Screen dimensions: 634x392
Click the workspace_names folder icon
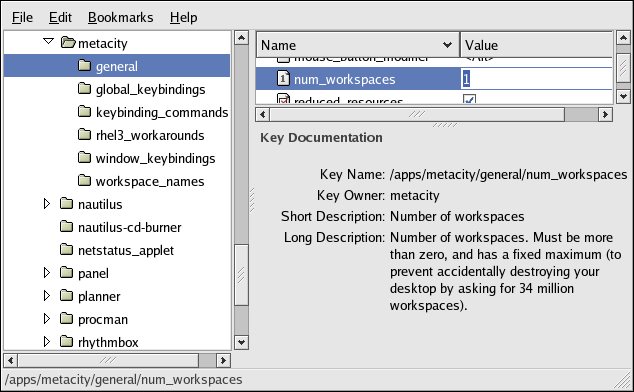click(84, 180)
